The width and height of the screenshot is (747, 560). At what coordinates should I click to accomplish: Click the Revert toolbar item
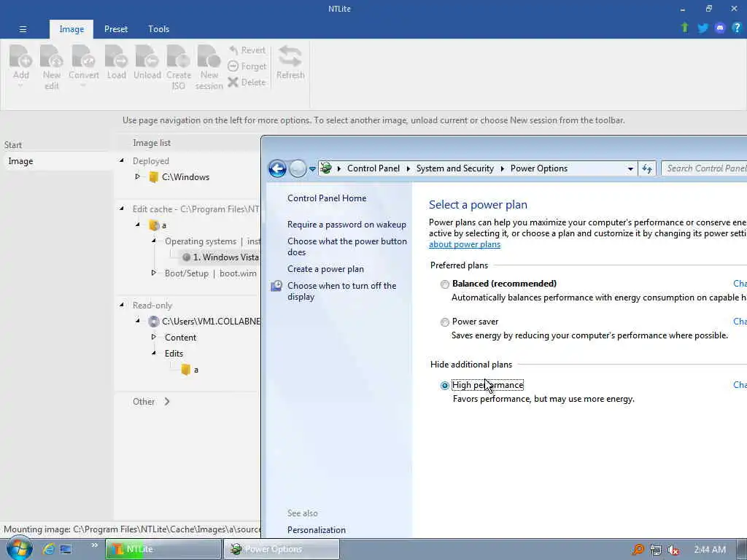tap(247, 50)
